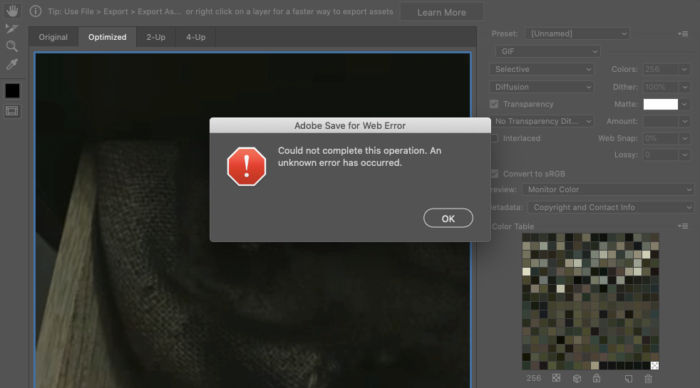This screenshot has height=388, width=700.
Task: Open the Selective color reduction dropdown
Action: (x=542, y=69)
